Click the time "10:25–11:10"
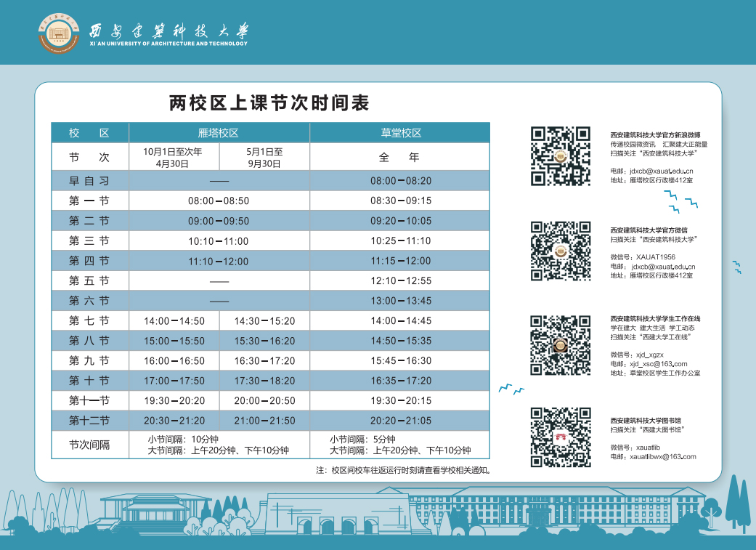This screenshot has height=550, width=756. point(401,240)
